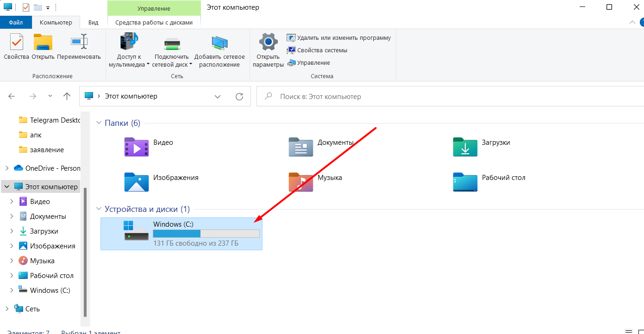This screenshot has width=644, height=334.
Task: Switch to the Файл tab
Action: (x=16, y=22)
